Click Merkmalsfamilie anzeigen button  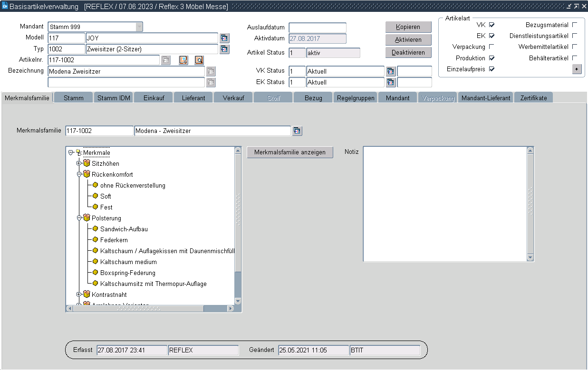(290, 152)
